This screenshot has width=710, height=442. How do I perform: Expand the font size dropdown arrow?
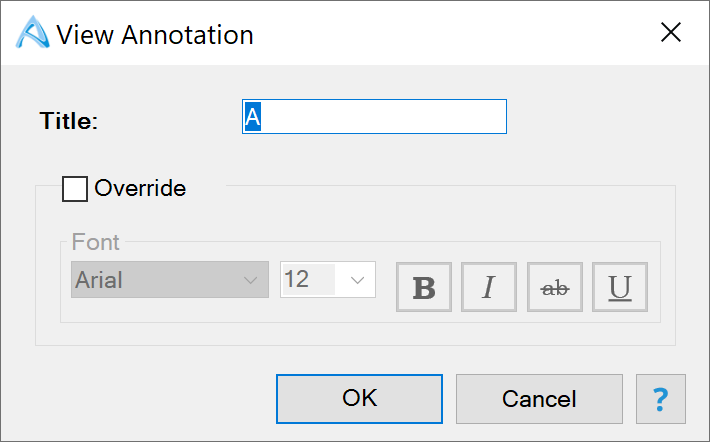click(357, 280)
